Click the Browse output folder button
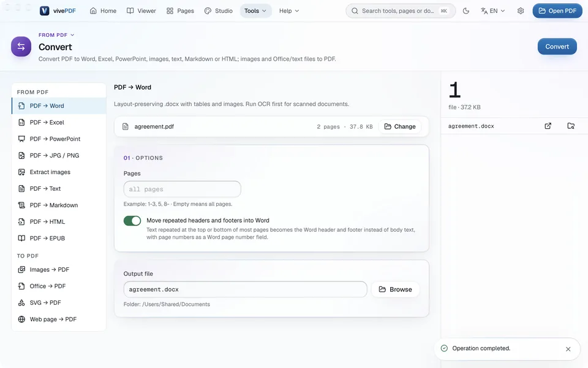Image resolution: width=588 pixels, height=368 pixels. (x=395, y=289)
